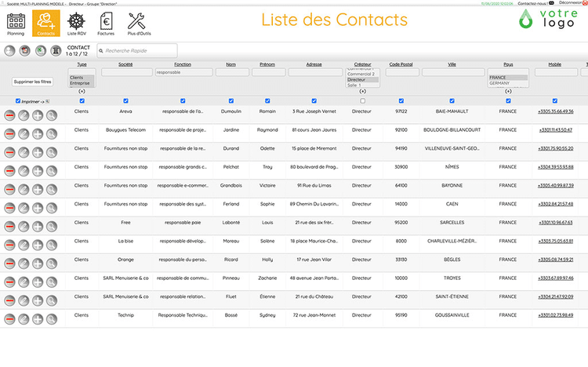Edit the Bossé contact with pencil icon
The height and width of the screenshot is (367, 588).
24,319
